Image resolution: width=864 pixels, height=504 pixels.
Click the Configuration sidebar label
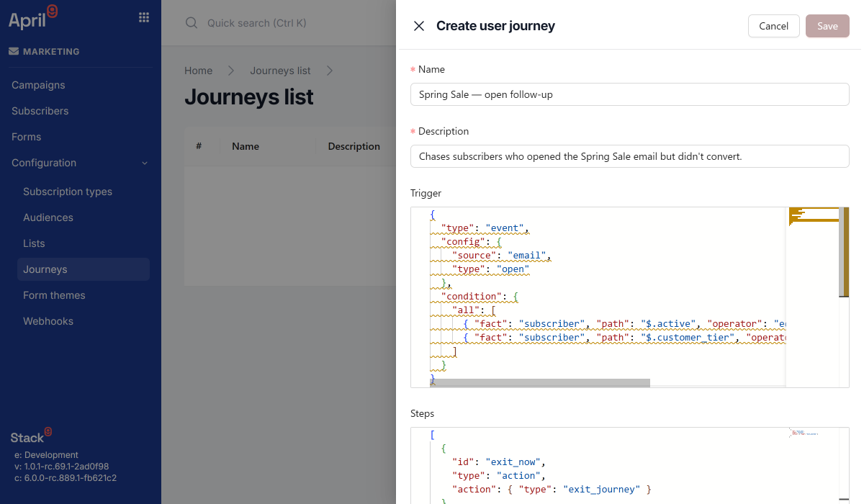(x=44, y=163)
